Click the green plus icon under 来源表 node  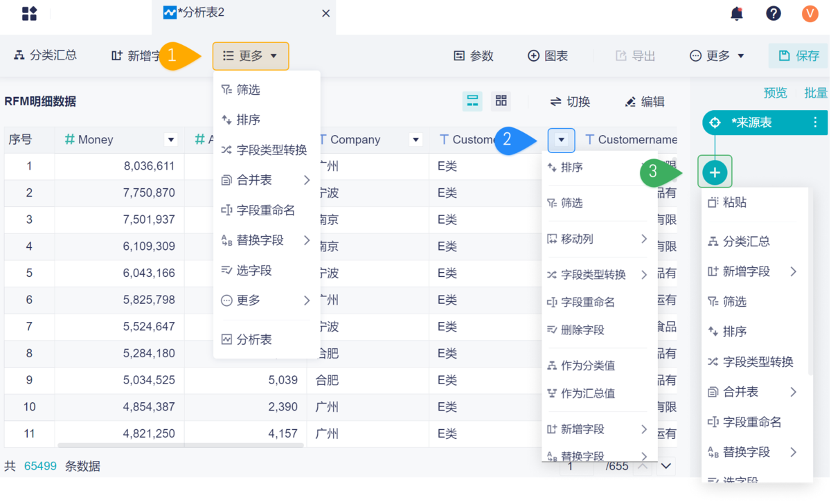[x=715, y=172]
